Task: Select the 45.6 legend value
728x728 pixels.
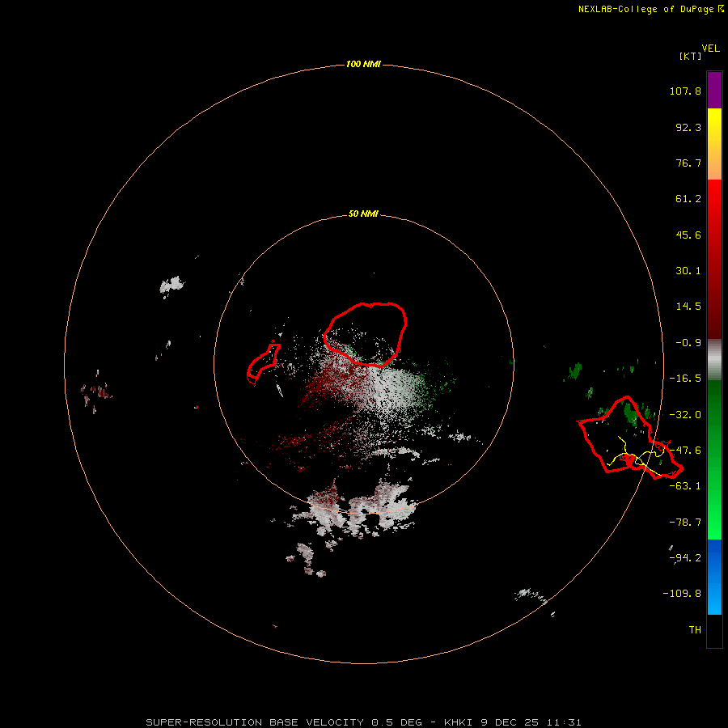Action: pos(688,235)
